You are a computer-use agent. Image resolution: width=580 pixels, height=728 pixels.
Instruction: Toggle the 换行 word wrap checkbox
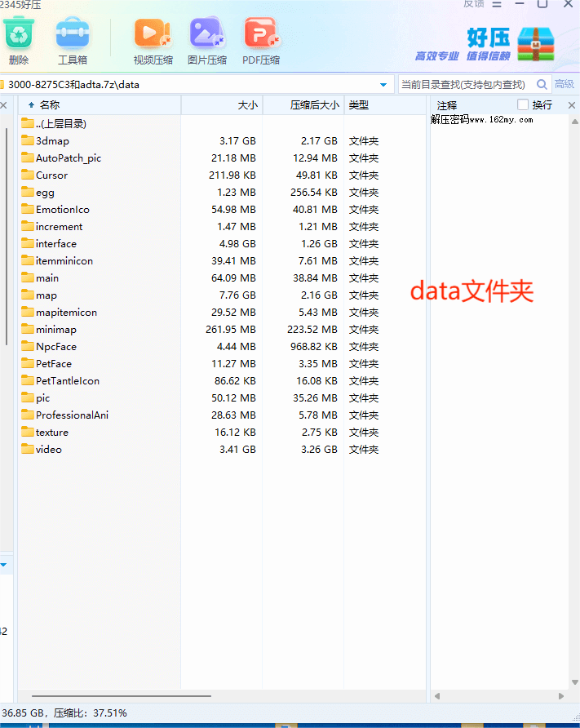point(523,104)
